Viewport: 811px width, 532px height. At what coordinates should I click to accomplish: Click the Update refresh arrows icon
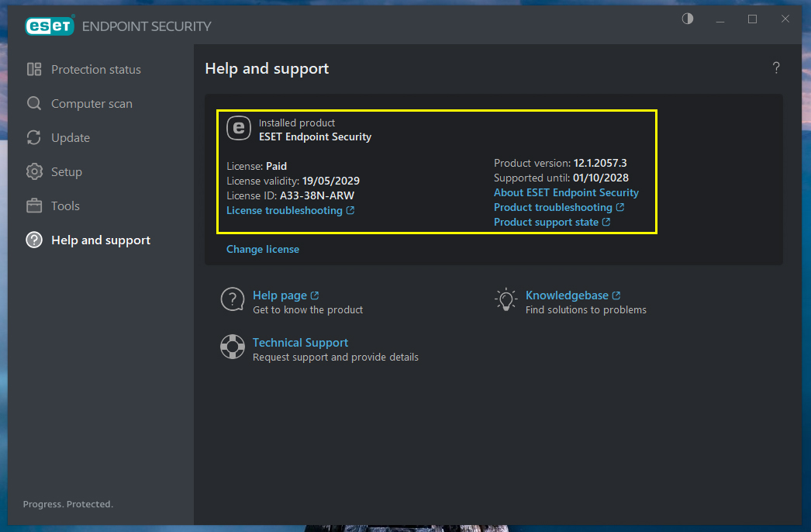point(34,138)
